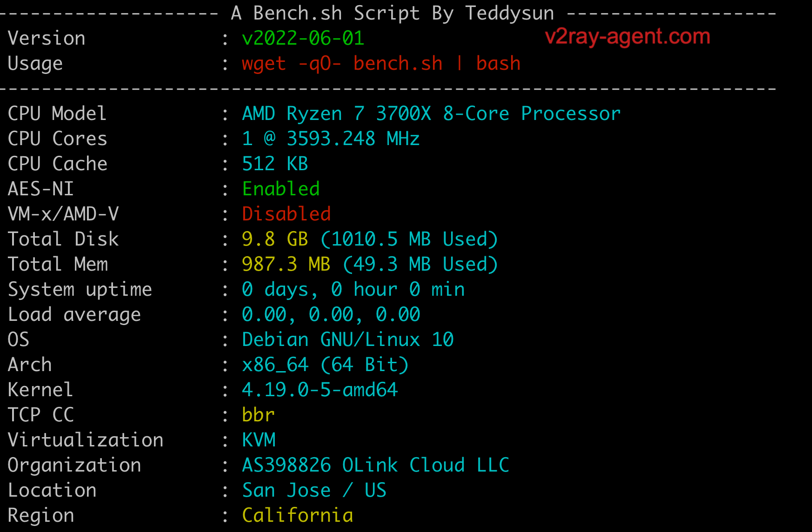This screenshot has height=532, width=812.
Task: Click the 'OS' label
Action: [19, 339]
